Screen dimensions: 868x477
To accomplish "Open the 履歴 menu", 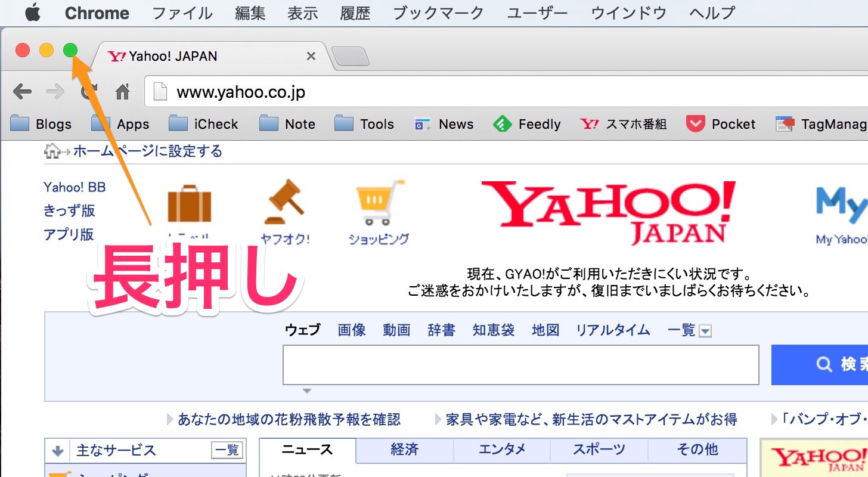I will tap(355, 13).
